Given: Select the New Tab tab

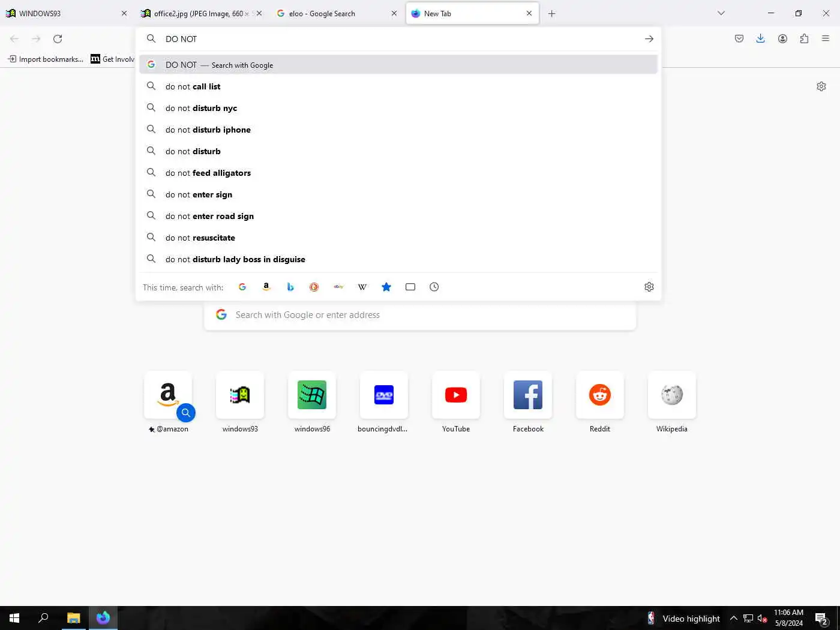Looking at the screenshot, I should pyautogui.click(x=471, y=13).
